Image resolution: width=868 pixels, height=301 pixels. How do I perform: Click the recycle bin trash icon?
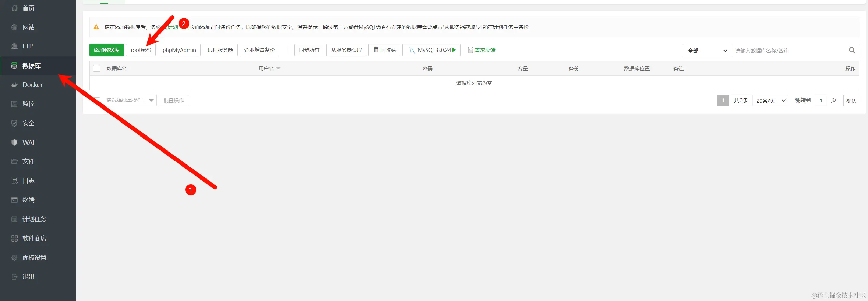coord(376,50)
